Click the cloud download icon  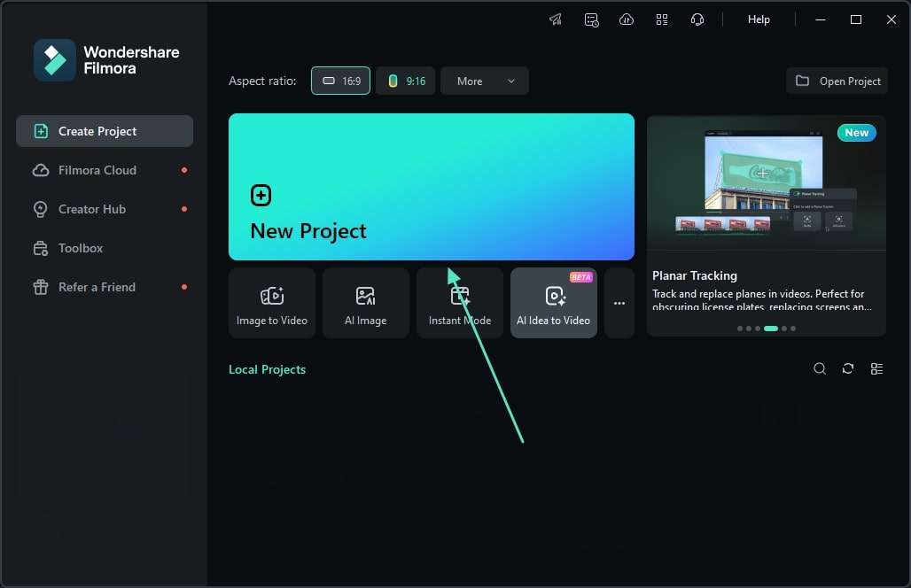[x=627, y=19]
